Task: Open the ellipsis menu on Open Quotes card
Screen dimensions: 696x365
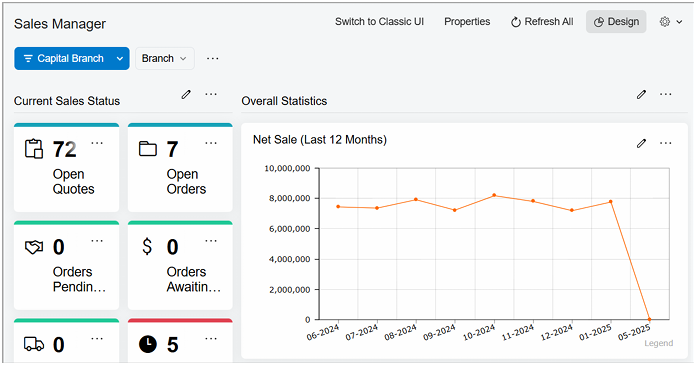Action: click(97, 143)
